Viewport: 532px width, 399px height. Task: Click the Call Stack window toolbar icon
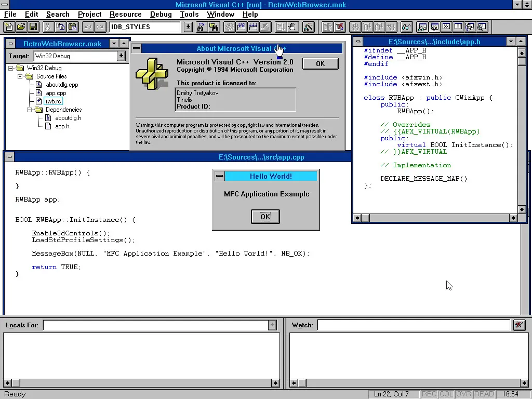click(470, 27)
